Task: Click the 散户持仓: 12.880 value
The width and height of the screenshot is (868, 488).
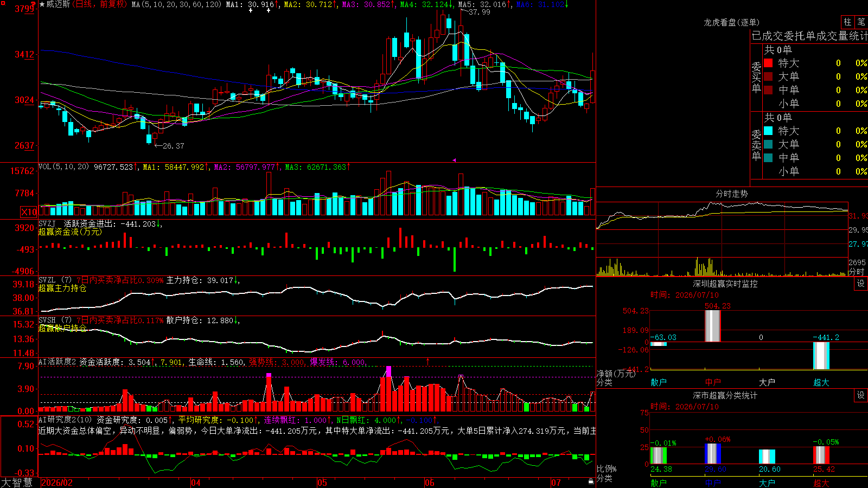Action: [x=200, y=320]
